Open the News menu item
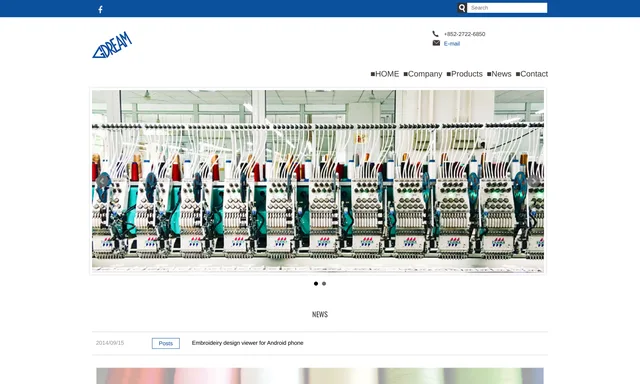The image size is (640, 384). pos(499,74)
